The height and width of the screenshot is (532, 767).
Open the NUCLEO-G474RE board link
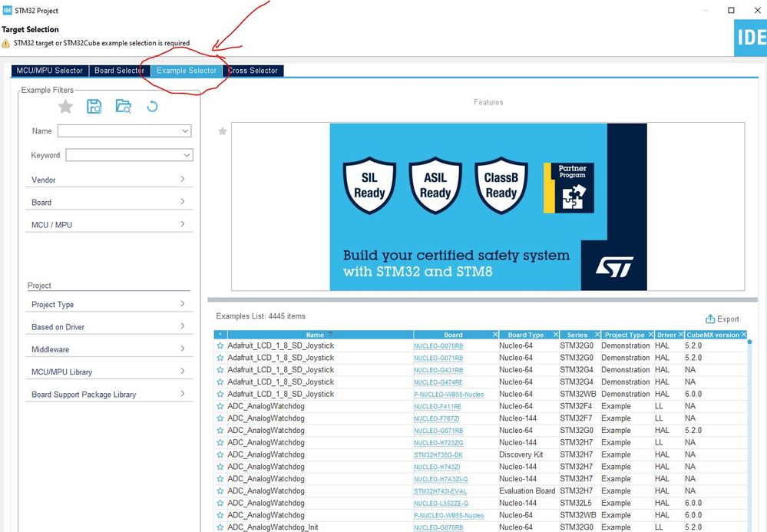438,382
